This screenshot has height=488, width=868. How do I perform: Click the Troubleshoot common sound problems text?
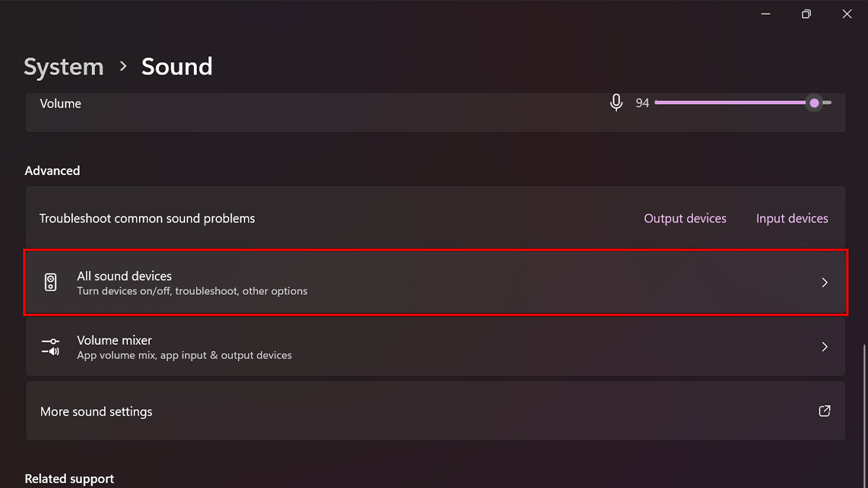click(148, 218)
